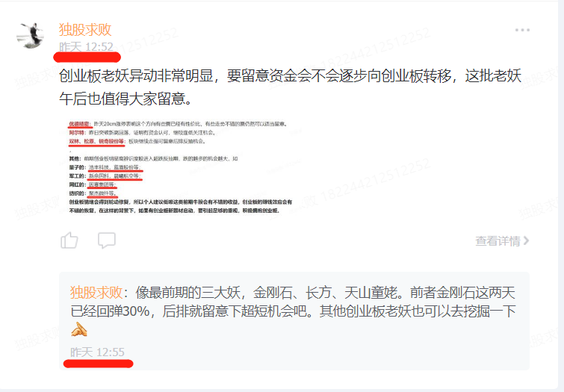Click the 量子的 line in attached image

pyautogui.click(x=105, y=167)
